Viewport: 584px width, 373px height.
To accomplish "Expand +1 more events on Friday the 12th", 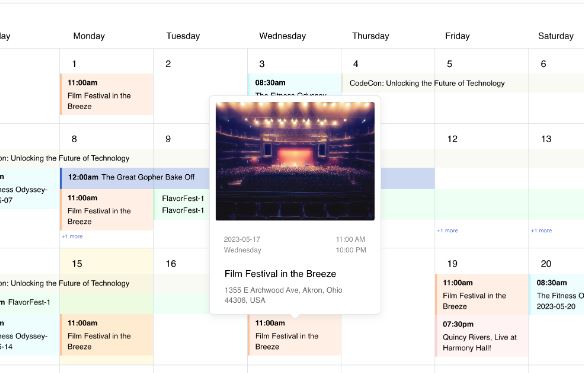I will coord(447,231).
